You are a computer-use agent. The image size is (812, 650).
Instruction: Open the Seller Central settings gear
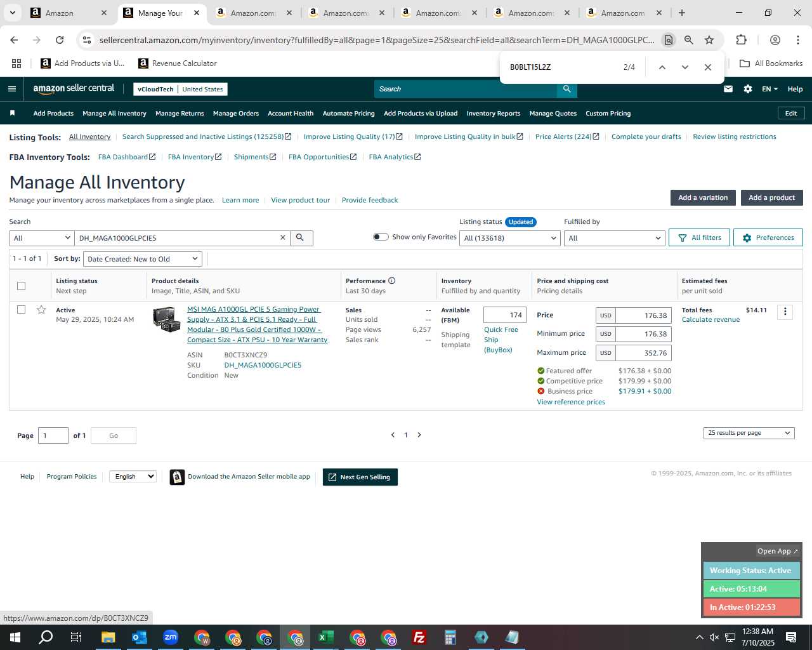(748, 89)
